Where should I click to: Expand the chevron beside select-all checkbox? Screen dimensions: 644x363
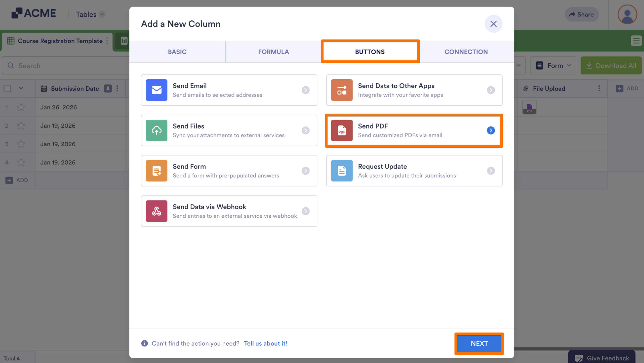(x=21, y=88)
